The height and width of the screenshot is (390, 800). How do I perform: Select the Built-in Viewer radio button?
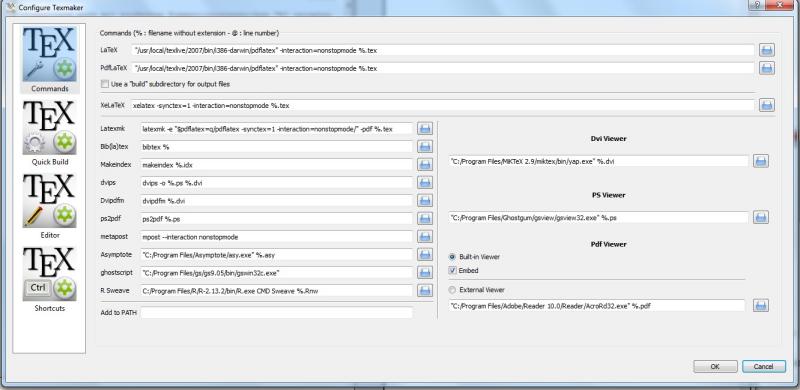452,257
